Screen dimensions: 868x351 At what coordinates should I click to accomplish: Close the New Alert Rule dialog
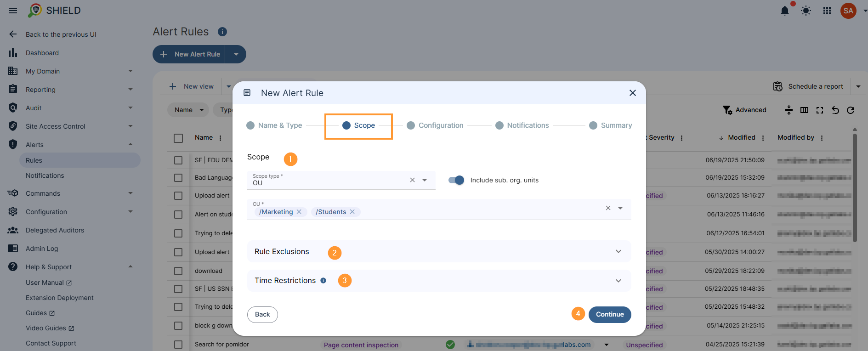coord(633,93)
